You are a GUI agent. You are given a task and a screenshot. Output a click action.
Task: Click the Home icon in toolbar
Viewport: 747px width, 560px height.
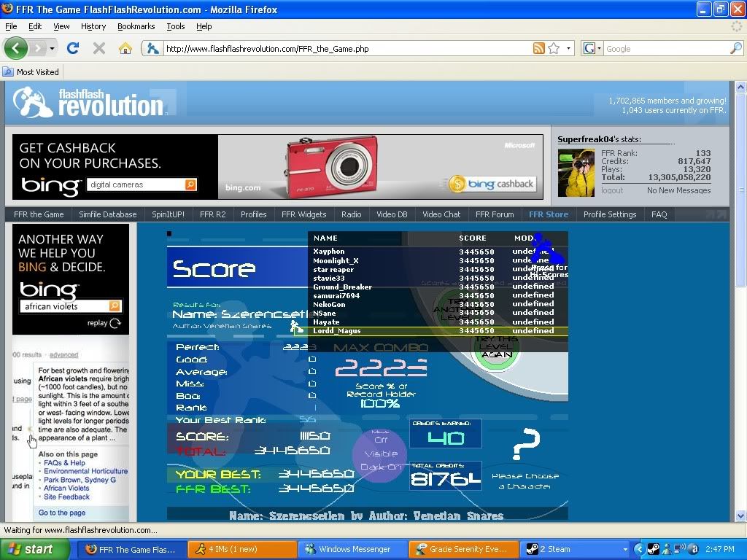click(x=125, y=48)
